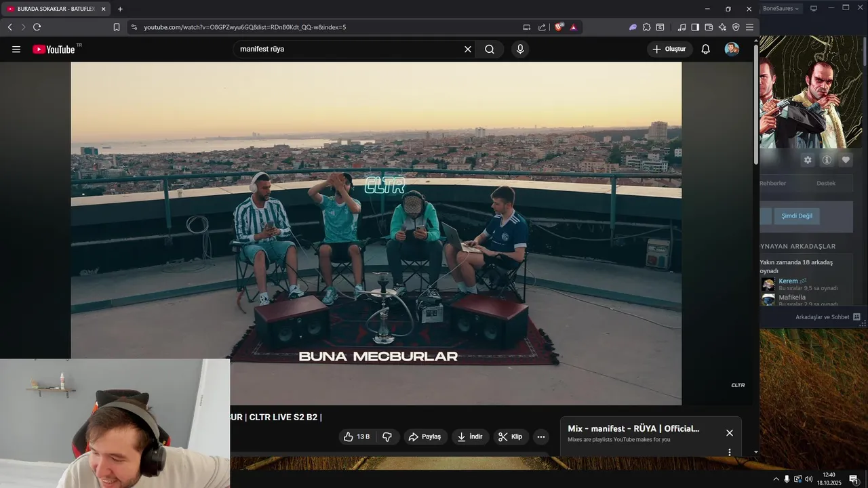Run search with the magnifier button
The width and height of the screenshot is (868, 488).
pos(490,49)
